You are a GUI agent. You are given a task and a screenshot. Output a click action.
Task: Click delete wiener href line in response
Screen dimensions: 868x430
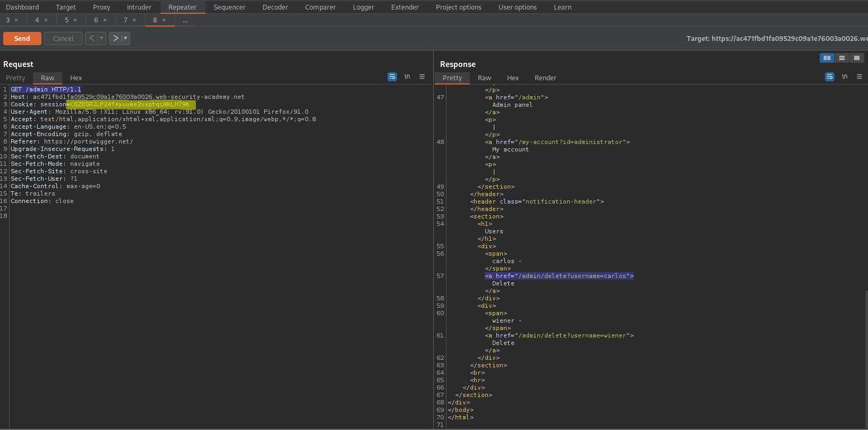click(559, 335)
